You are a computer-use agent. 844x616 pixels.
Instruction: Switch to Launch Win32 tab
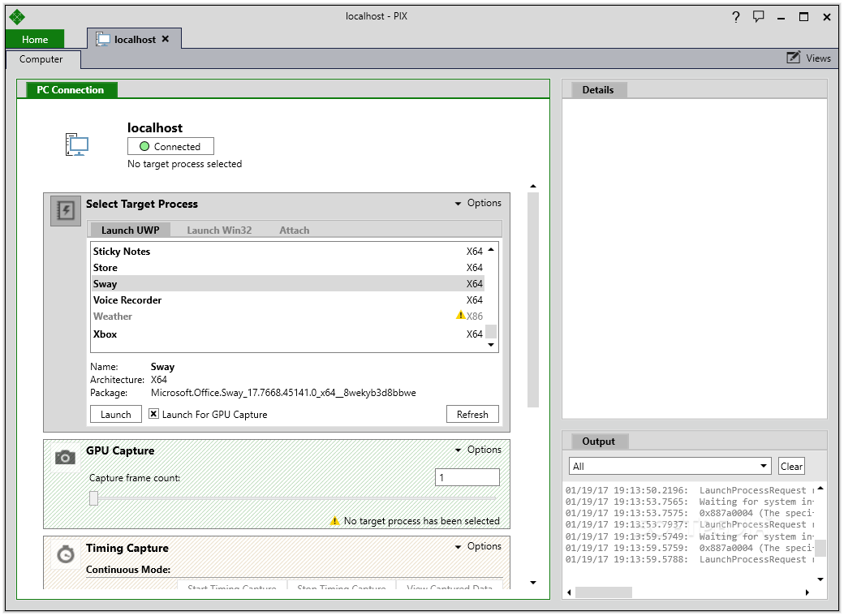219,230
